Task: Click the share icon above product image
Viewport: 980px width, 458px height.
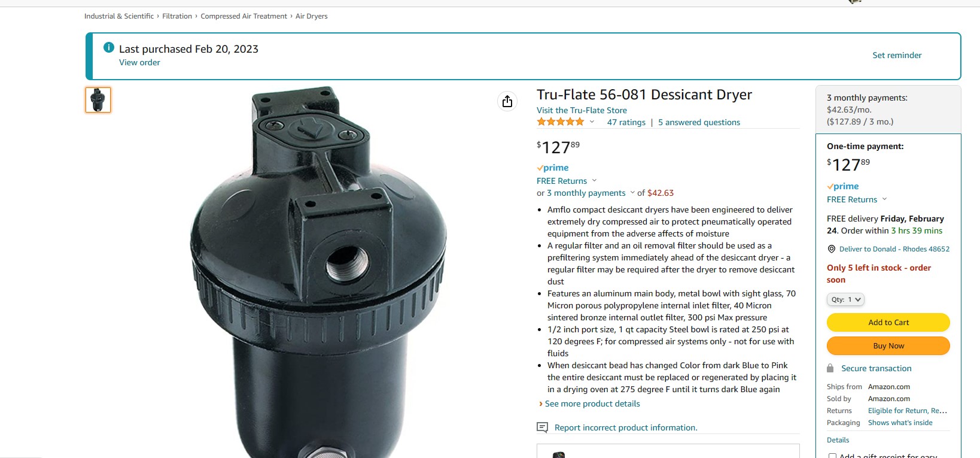Action: tap(507, 101)
